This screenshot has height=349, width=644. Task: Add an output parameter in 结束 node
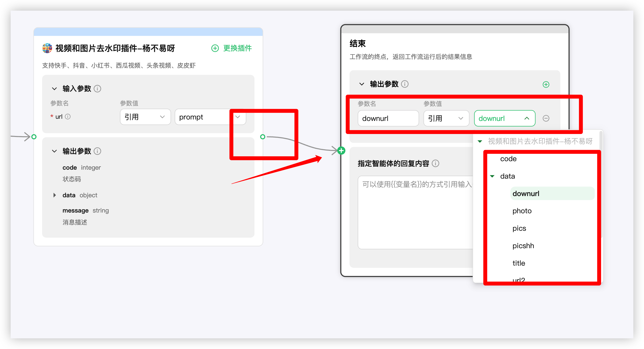[546, 85]
